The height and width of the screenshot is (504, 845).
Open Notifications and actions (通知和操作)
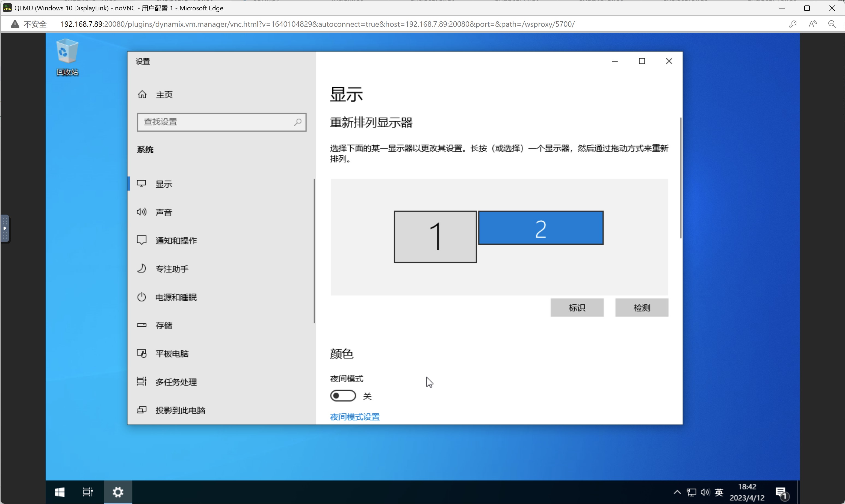click(176, 241)
